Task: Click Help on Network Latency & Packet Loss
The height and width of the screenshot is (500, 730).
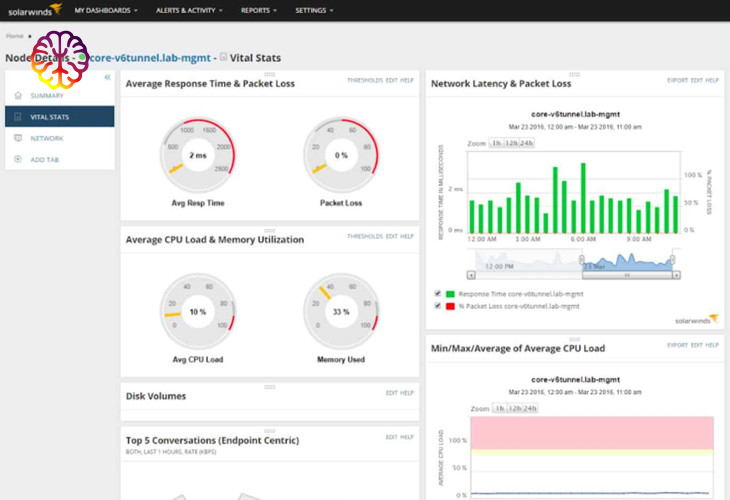Action: pos(712,81)
